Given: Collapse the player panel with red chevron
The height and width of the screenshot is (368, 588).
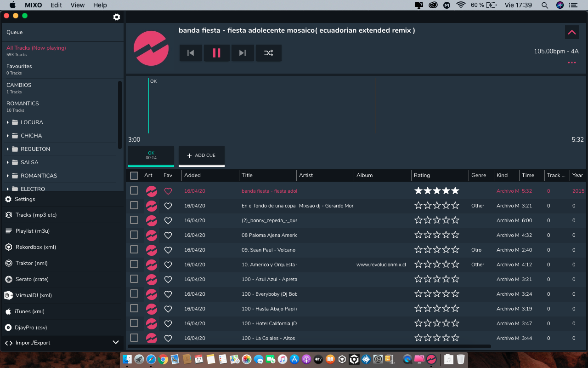Looking at the screenshot, I should (572, 32).
